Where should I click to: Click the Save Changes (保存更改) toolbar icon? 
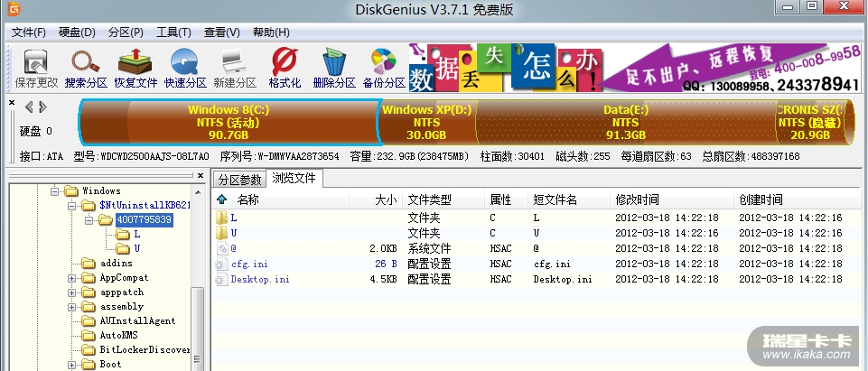36,69
